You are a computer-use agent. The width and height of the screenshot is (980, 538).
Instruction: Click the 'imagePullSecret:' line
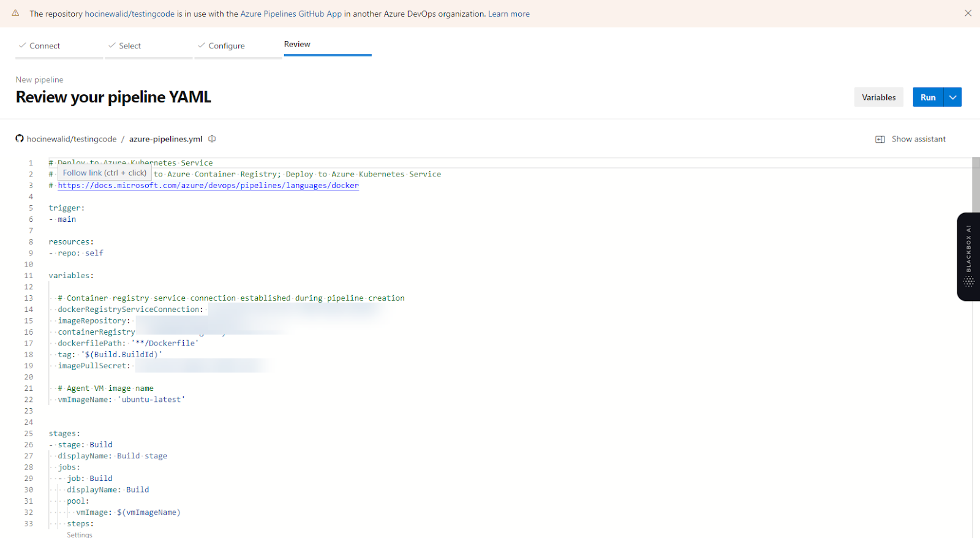[94, 366]
